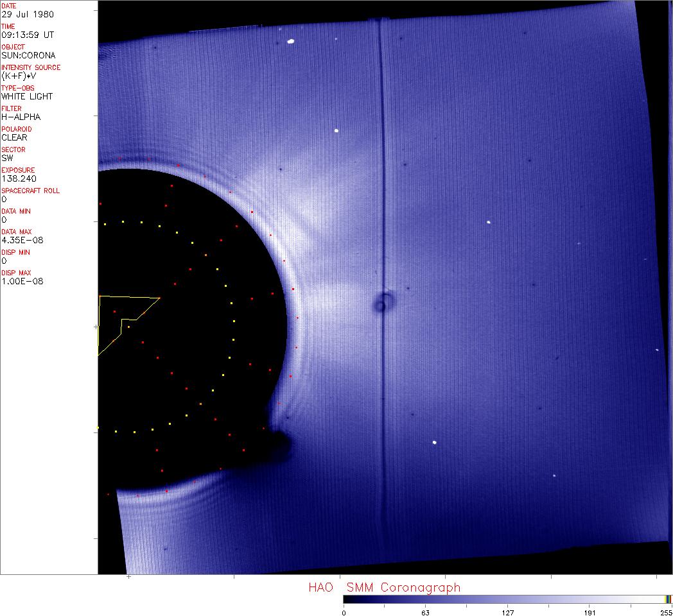
Task: Select the WHITE LIGHT observation type text
Action: [27, 96]
